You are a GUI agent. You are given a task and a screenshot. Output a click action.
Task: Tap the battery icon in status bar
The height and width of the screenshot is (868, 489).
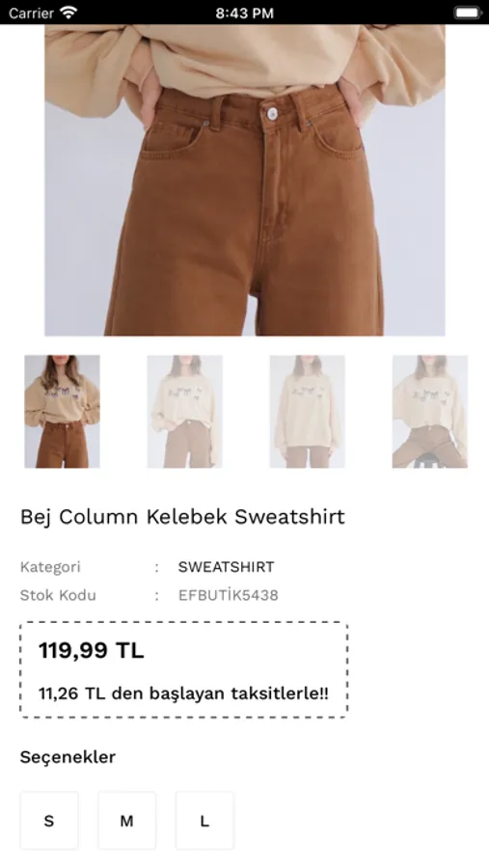(468, 13)
